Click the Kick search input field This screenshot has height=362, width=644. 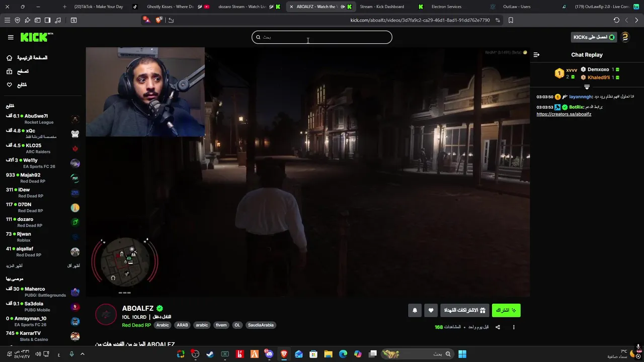322,37
